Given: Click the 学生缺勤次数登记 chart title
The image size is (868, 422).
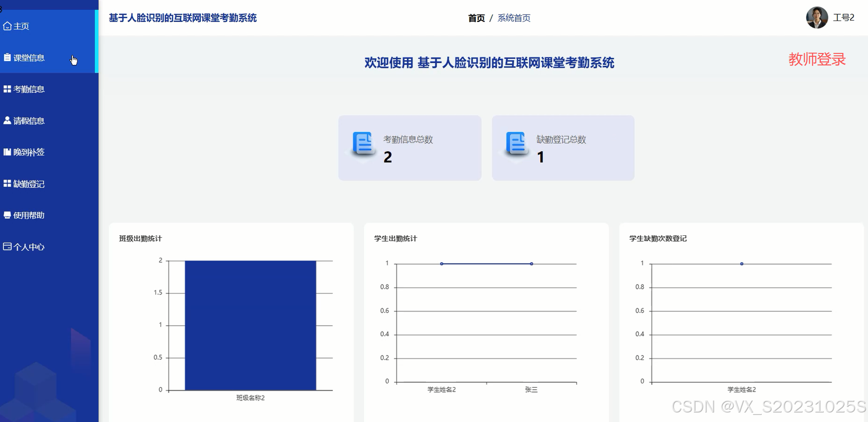Looking at the screenshot, I should click(x=658, y=238).
